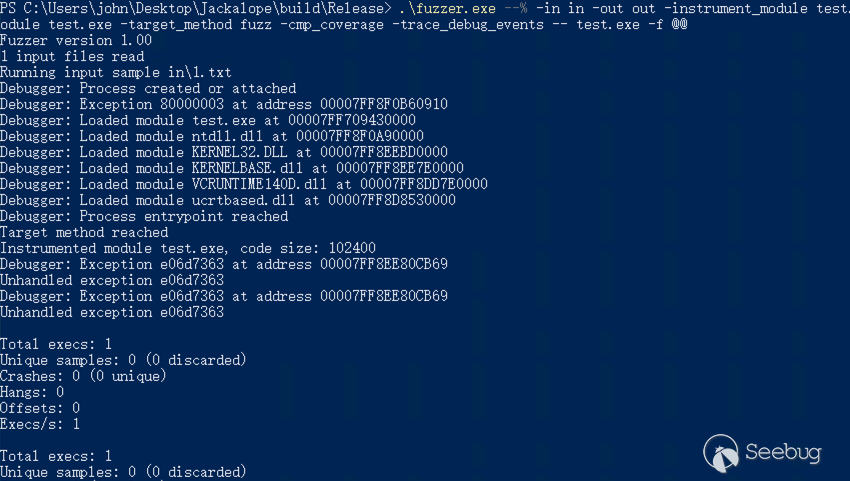
Task: Click the "Loaded module KERNELBASE.dll" line
Action: point(232,168)
